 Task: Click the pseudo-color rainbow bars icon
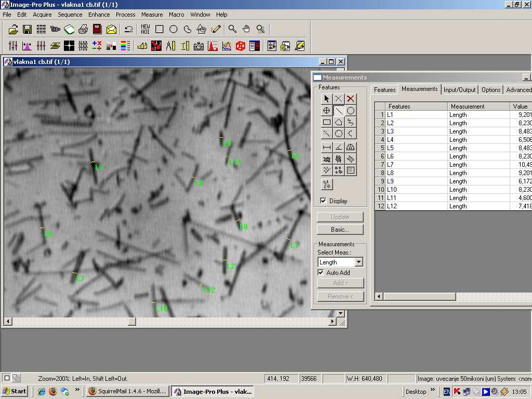(125, 46)
